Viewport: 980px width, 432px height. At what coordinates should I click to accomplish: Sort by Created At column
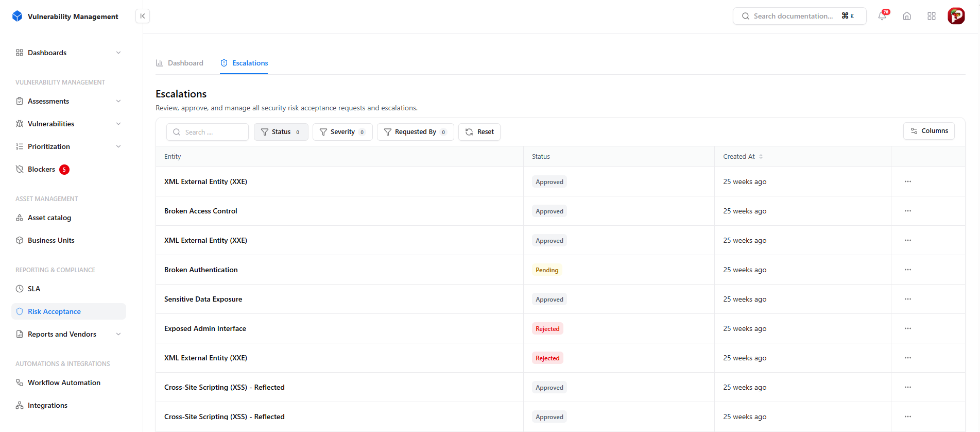click(743, 157)
